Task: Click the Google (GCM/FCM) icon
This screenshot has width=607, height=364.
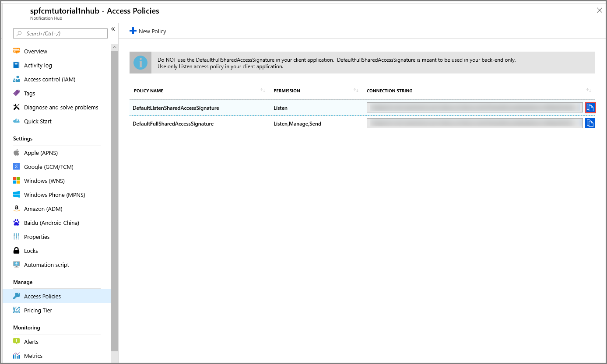Action: click(x=17, y=167)
